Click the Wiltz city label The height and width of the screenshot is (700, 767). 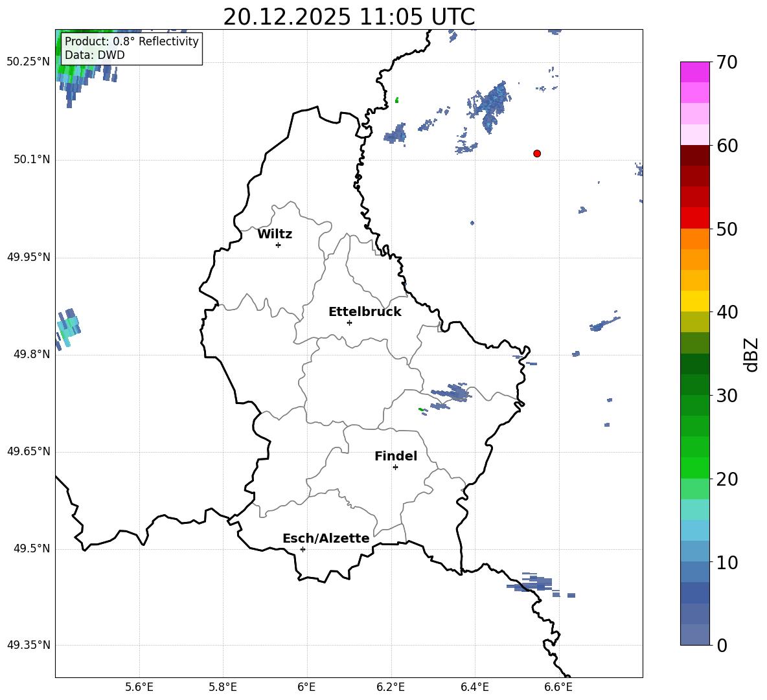275,234
